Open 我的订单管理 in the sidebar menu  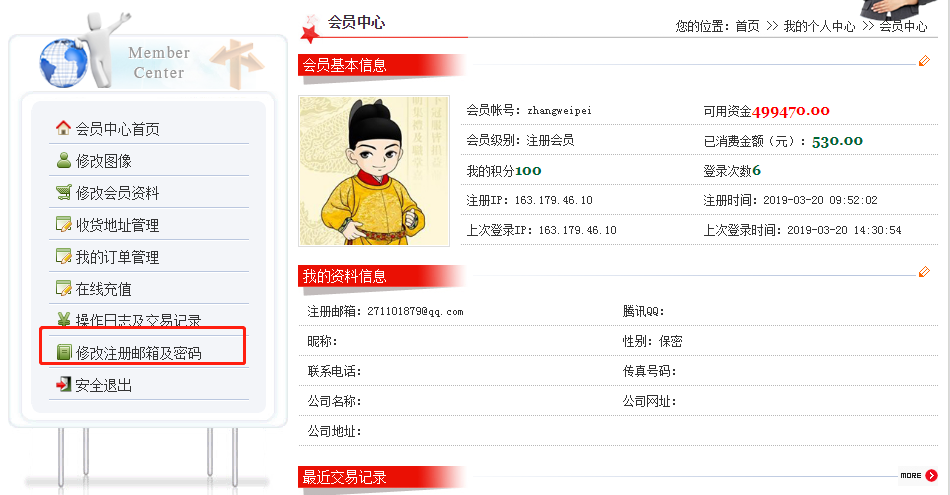pyautogui.click(x=118, y=257)
